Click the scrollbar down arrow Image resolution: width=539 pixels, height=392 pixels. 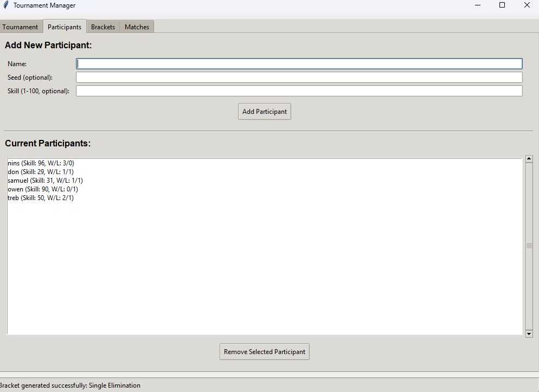529,333
